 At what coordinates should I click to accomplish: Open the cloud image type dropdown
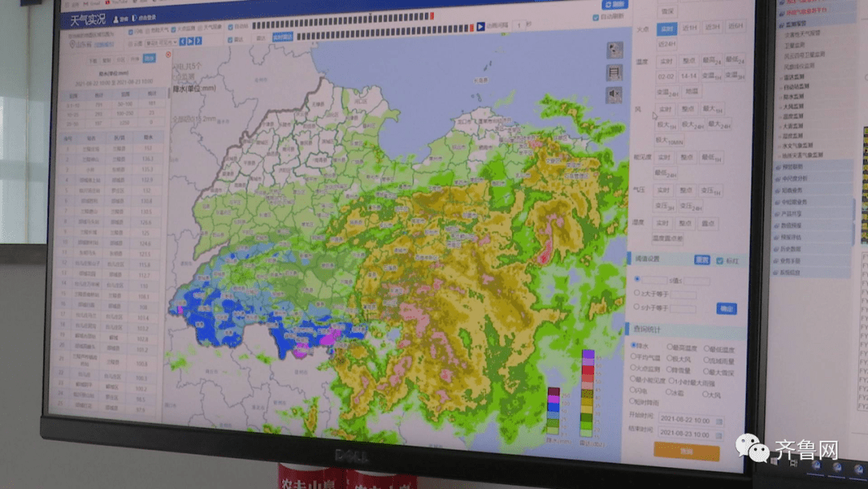[161, 43]
